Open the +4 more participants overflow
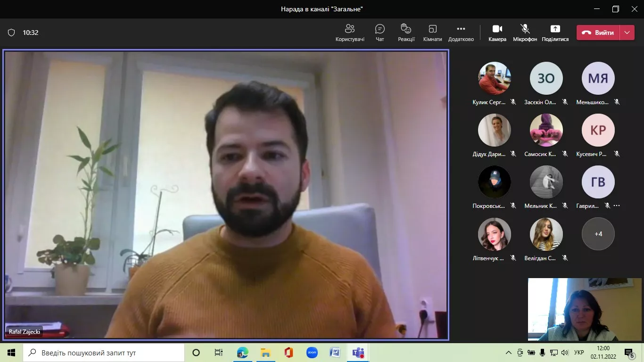 (x=598, y=234)
